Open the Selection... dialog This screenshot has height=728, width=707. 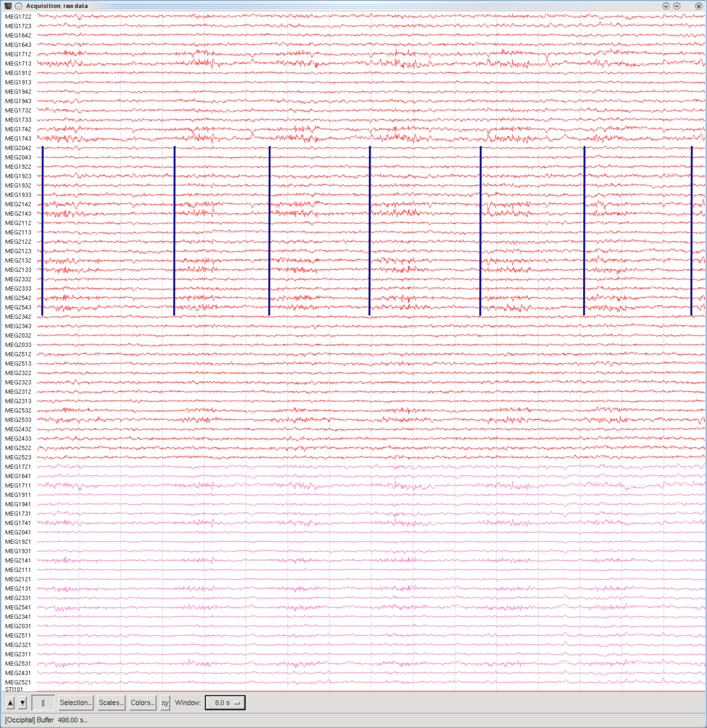(76, 703)
